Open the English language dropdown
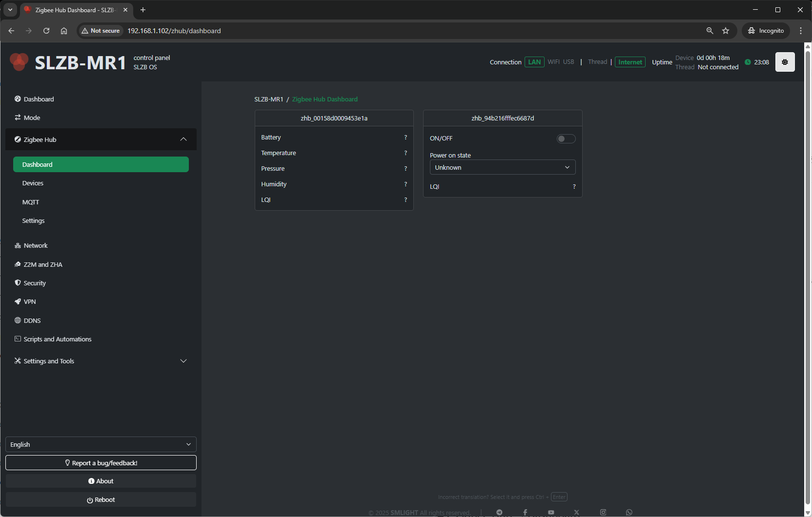This screenshot has height=517, width=812. coord(101,444)
